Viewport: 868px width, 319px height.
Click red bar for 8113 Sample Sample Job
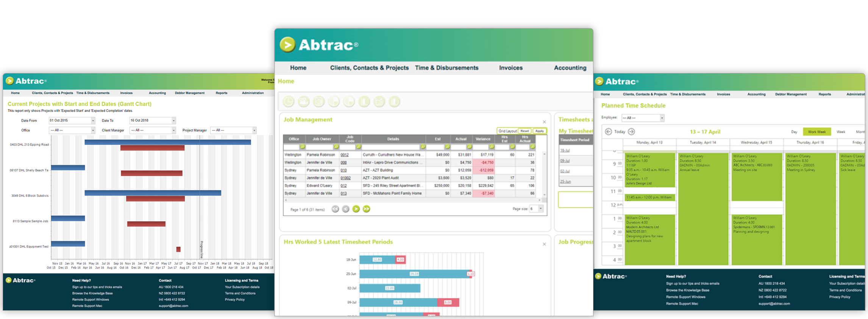click(x=146, y=224)
